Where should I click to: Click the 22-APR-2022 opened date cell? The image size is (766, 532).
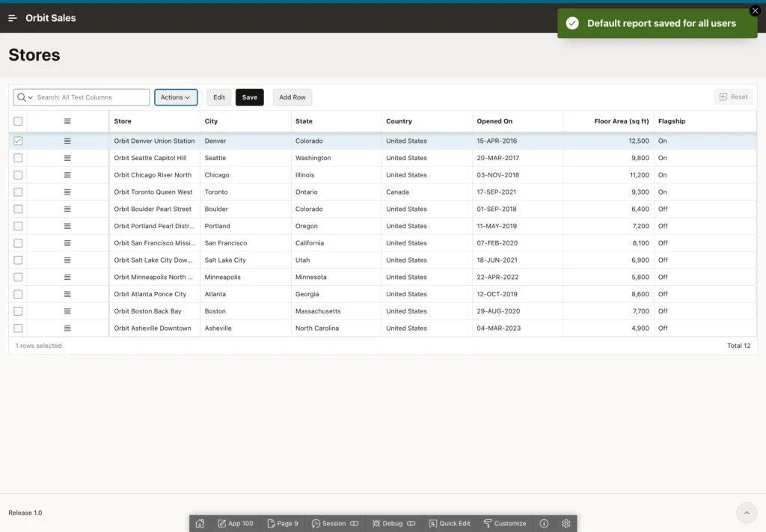point(518,277)
